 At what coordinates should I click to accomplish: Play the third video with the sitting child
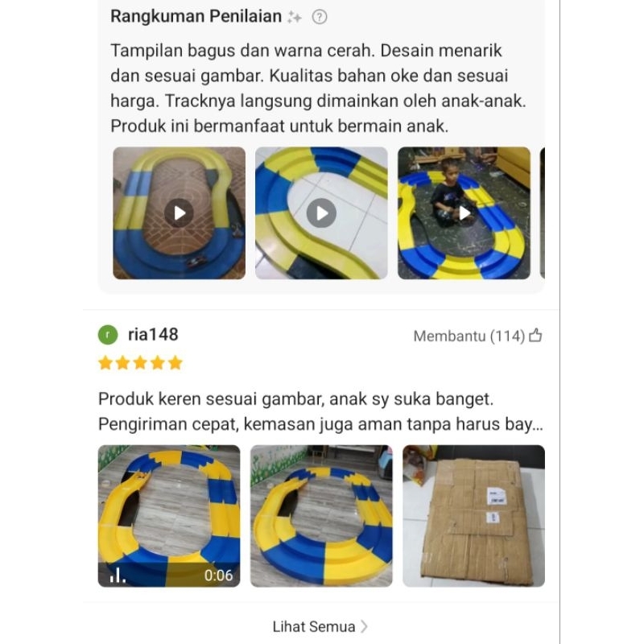[464, 213]
